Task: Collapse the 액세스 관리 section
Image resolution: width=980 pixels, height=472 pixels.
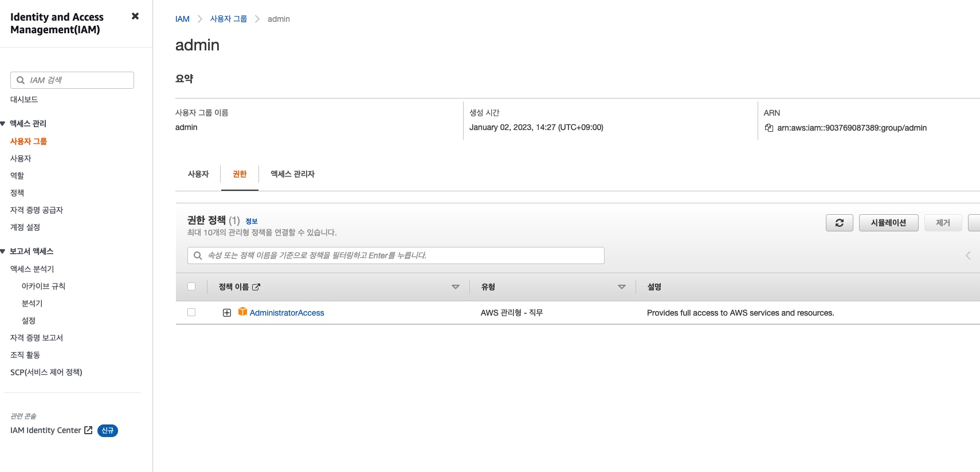Action: [x=3, y=124]
